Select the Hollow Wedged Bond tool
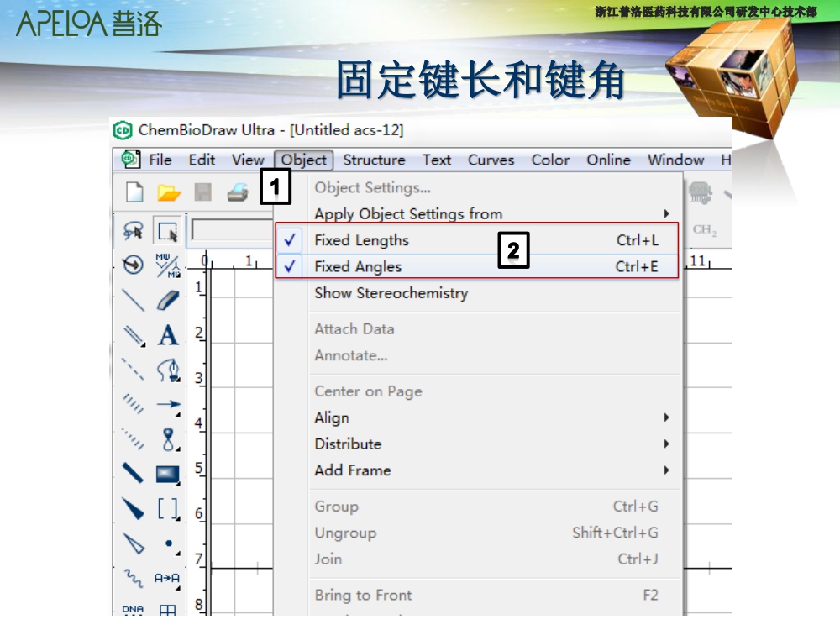Viewport: 840px width, 630px height. click(x=133, y=543)
